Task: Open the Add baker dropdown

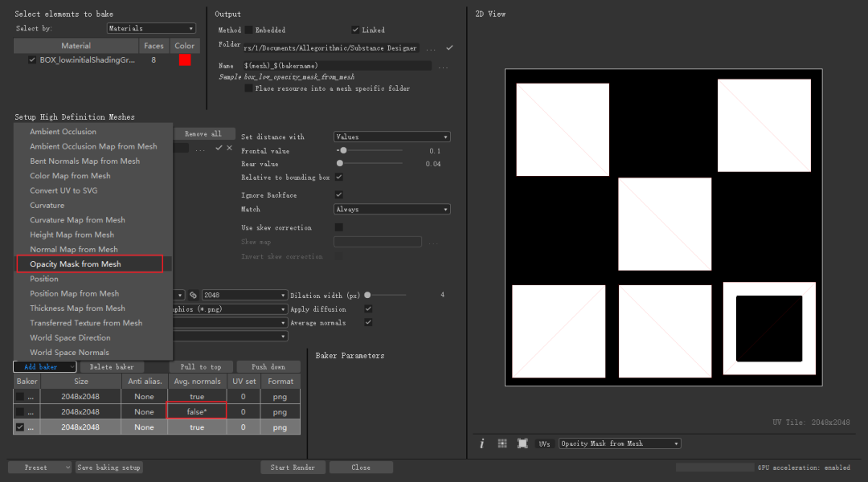Action: 45,367
